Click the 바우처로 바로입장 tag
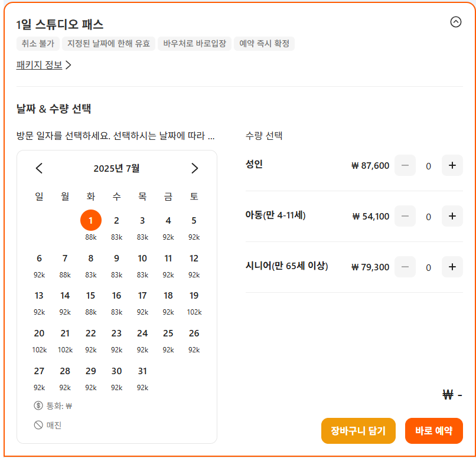This screenshot has height=458, width=476. [x=194, y=44]
